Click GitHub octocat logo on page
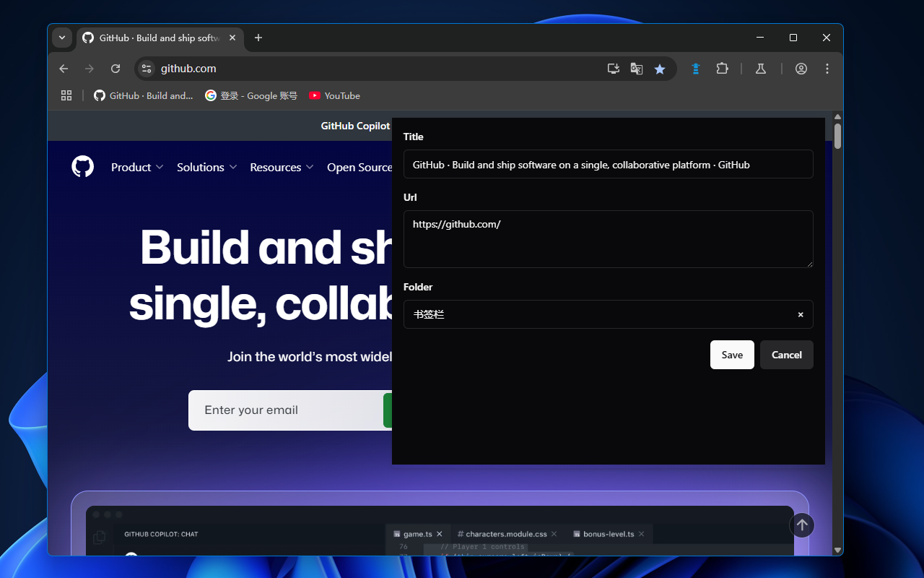The height and width of the screenshot is (578, 924). (x=83, y=167)
